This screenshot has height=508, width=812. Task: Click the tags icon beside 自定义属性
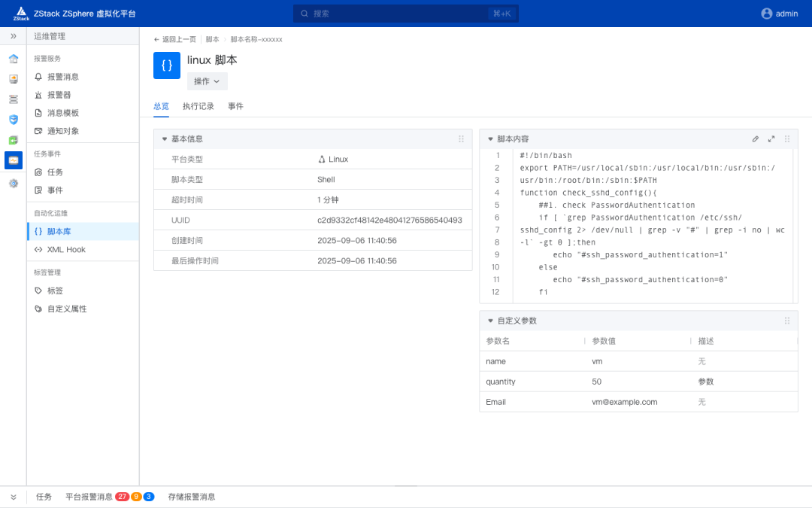pos(38,309)
